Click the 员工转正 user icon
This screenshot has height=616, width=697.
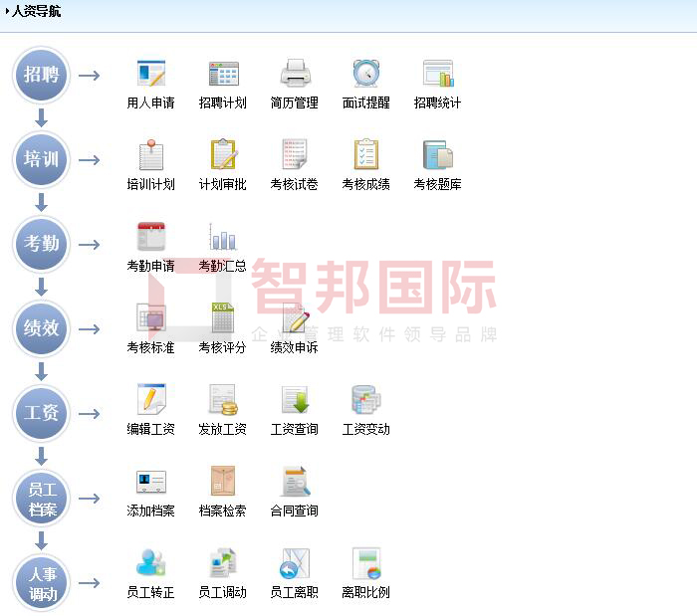(x=151, y=564)
